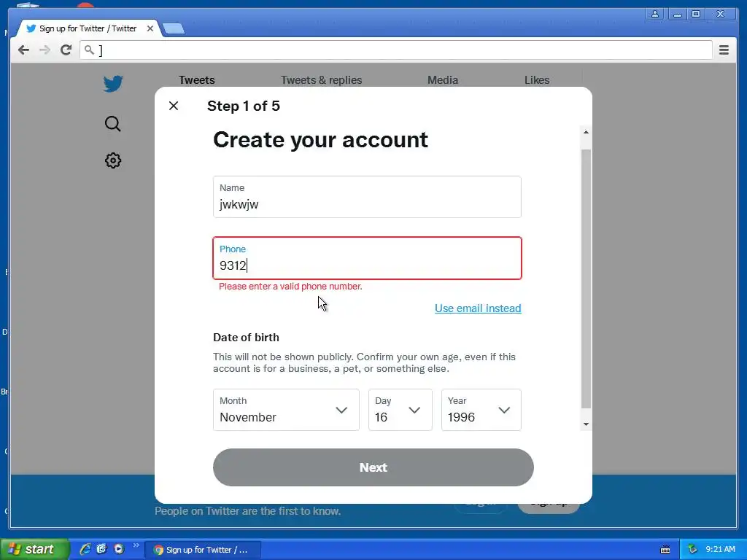Close the Sign up for Twitter tab
Screen dimensions: 747x560
click(150, 28)
